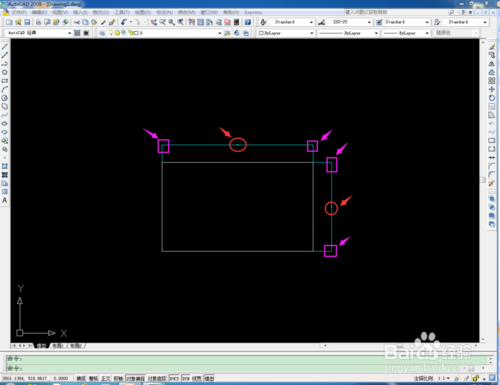Click the Plot (print) icon
Image resolution: width=500 pixels, height=385 pixels.
click(38, 22)
